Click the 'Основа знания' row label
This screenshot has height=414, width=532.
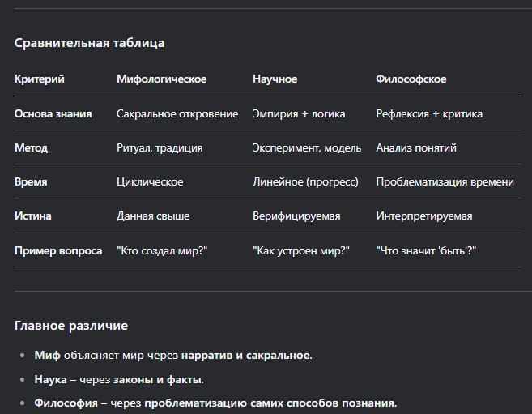(x=53, y=113)
